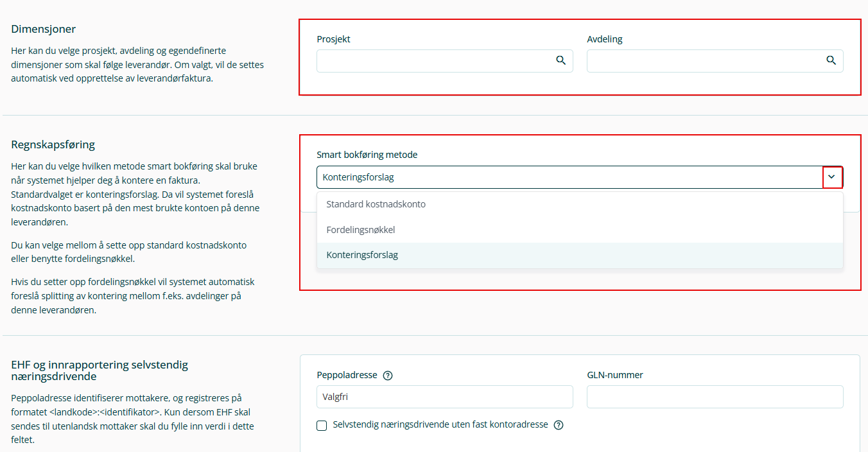
Task: Click the GLN-nummer field label
Action: click(x=615, y=375)
